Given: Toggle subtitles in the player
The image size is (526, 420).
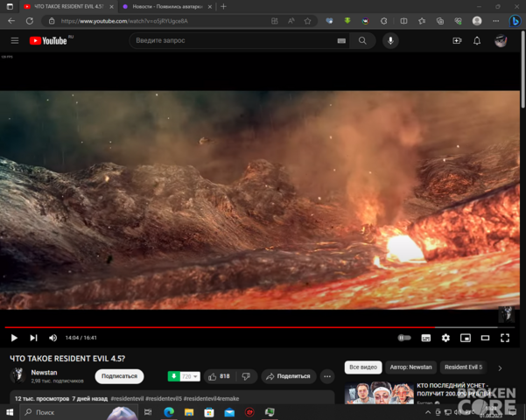Looking at the screenshot, I should click(x=426, y=338).
